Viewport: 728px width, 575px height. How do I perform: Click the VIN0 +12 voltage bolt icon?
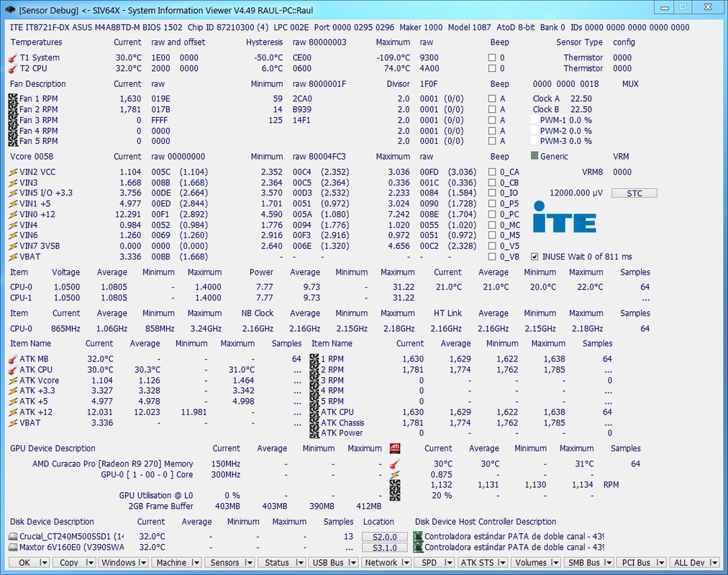(x=13, y=215)
